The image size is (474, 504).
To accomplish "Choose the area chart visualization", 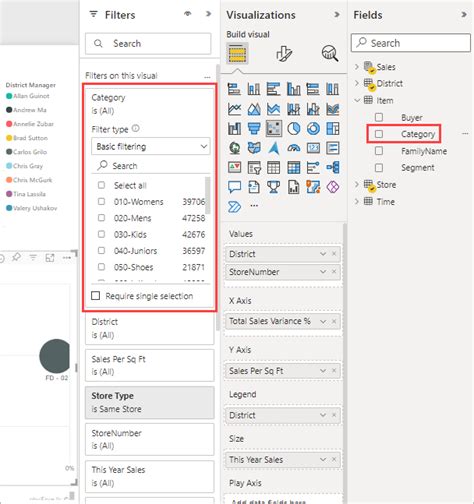I will point(254,109).
